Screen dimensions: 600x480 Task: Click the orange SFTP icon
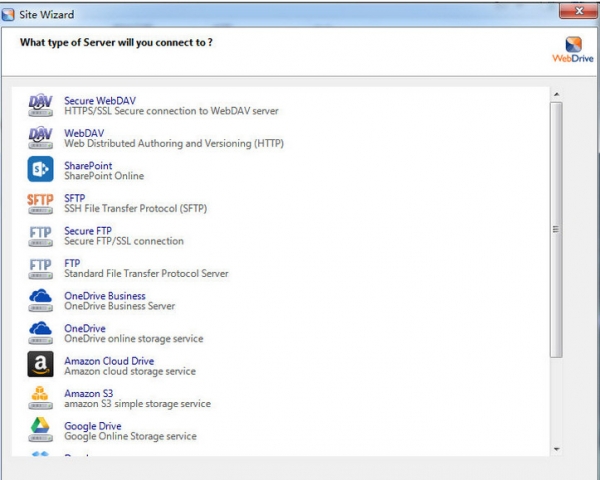tap(40, 203)
